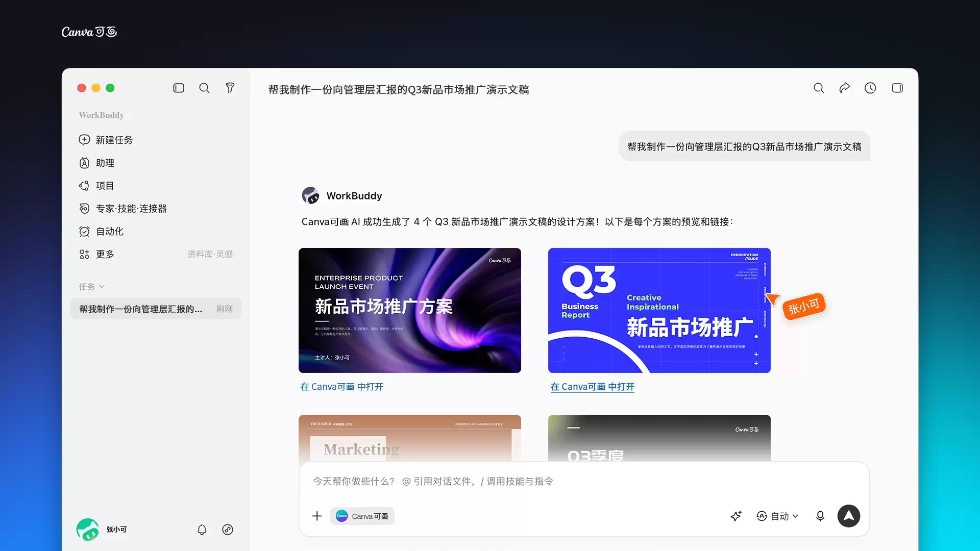Click the WorkBuddy sidebar label
Screen dimensions: 980x551
click(101, 115)
